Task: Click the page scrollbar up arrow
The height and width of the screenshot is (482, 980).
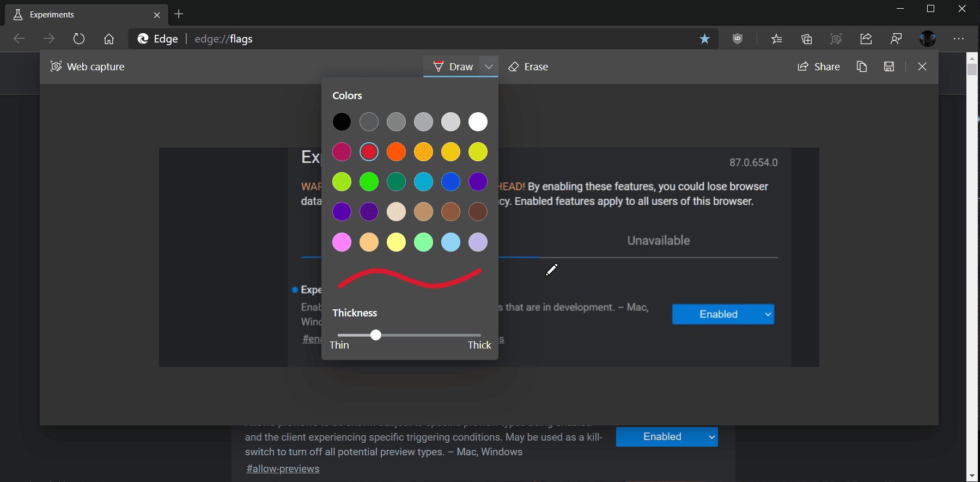Action: (x=972, y=58)
